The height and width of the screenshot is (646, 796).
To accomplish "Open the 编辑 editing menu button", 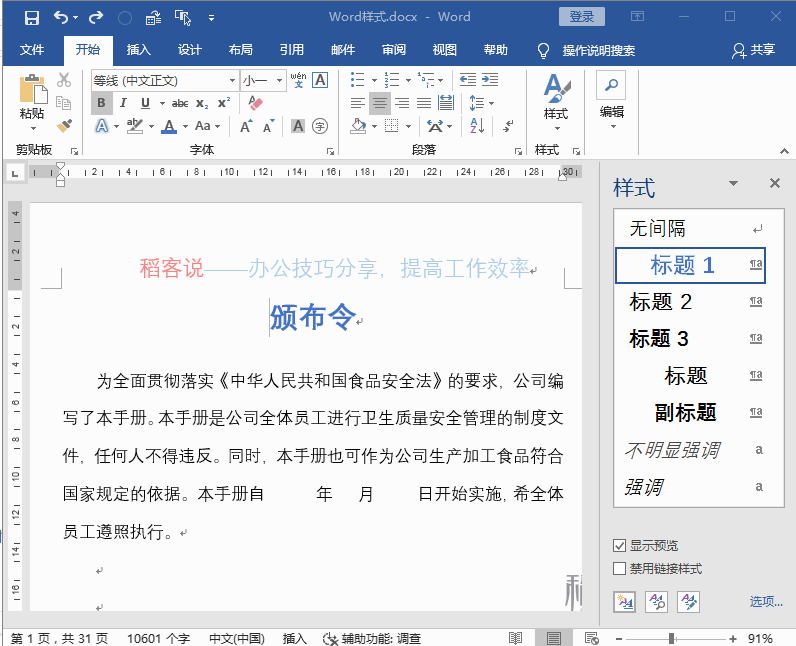I will coord(611,99).
